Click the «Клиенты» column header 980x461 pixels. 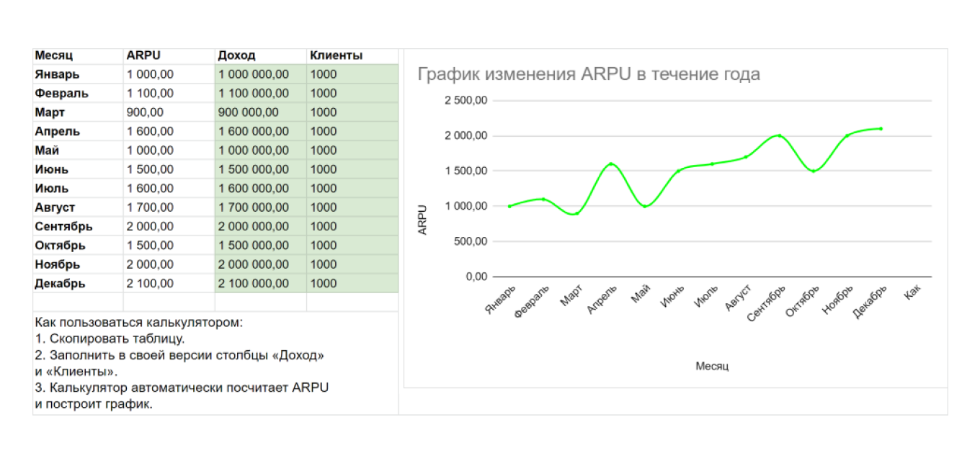(x=336, y=55)
